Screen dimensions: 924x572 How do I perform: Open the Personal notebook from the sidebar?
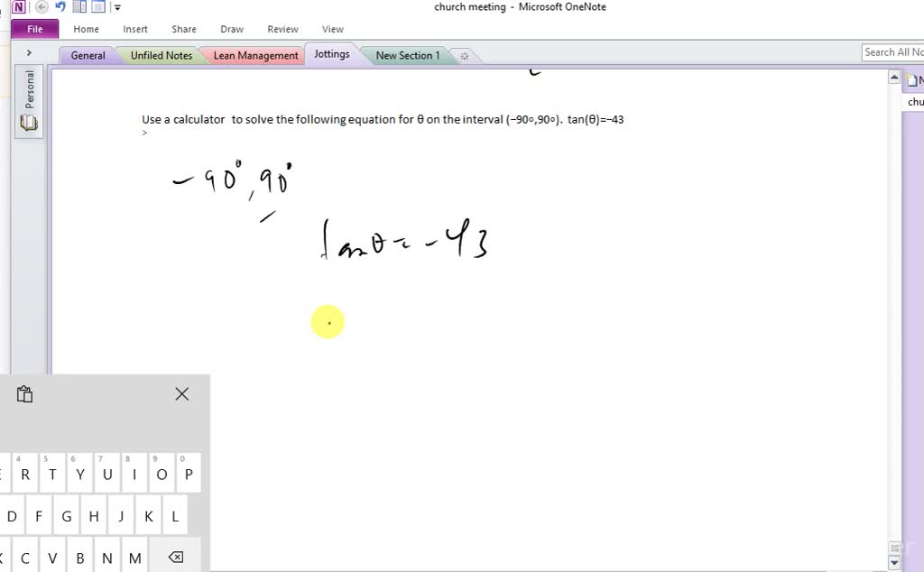pyautogui.click(x=27, y=90)
